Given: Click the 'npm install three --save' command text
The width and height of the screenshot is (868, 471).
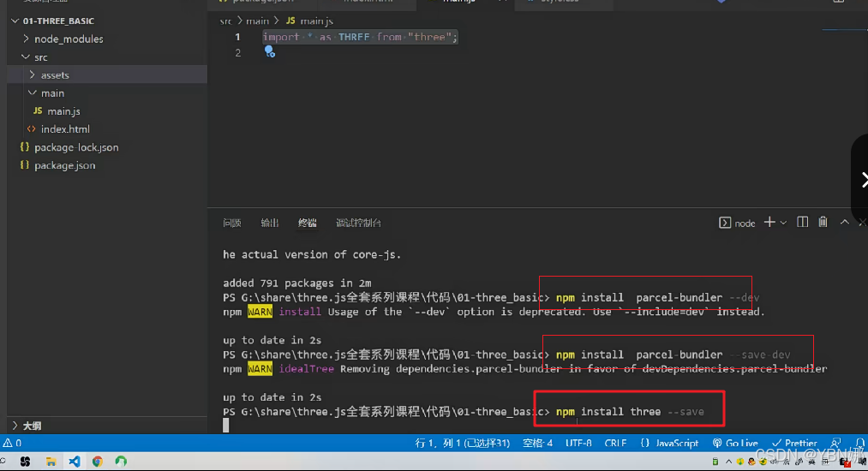Looking at the screenshot, I should click(x=630, y=412).
